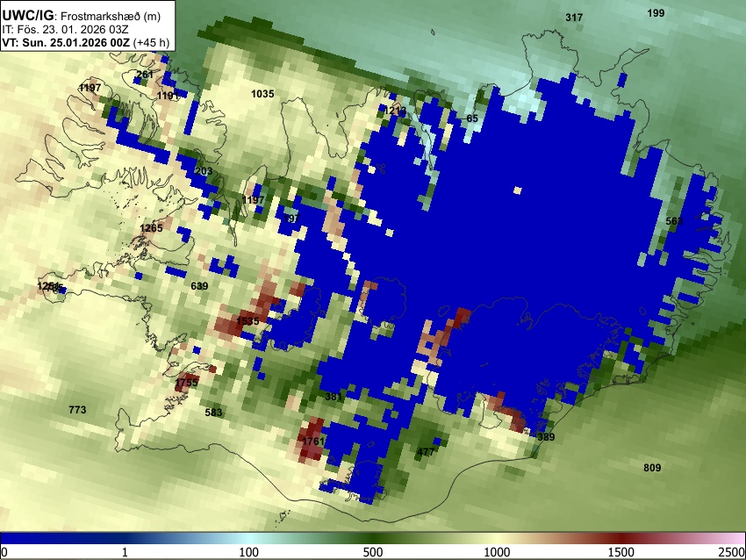Click the map value label '477'

(426, 452)
